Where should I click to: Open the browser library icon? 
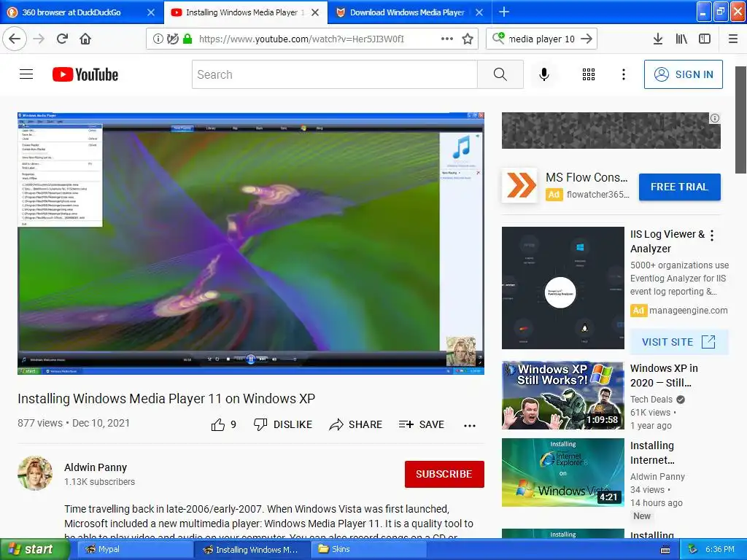tap(681, 39)
